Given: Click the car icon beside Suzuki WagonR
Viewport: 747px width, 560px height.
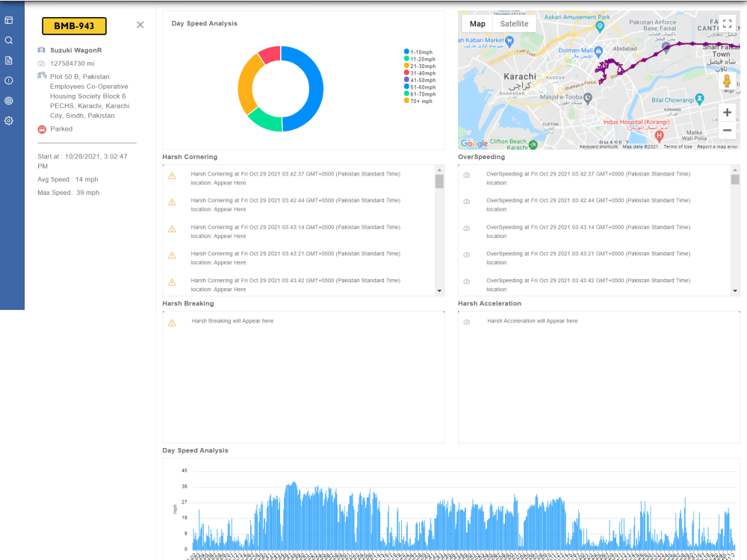Looking at the screenshot, I should [x=41, y=50].
